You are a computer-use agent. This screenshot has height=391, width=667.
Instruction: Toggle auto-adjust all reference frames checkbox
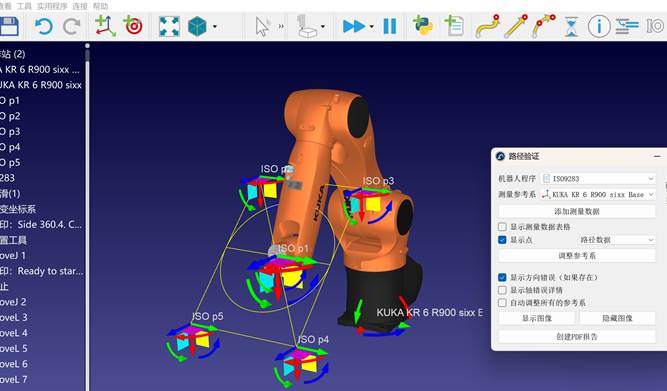tap(502, 303)
